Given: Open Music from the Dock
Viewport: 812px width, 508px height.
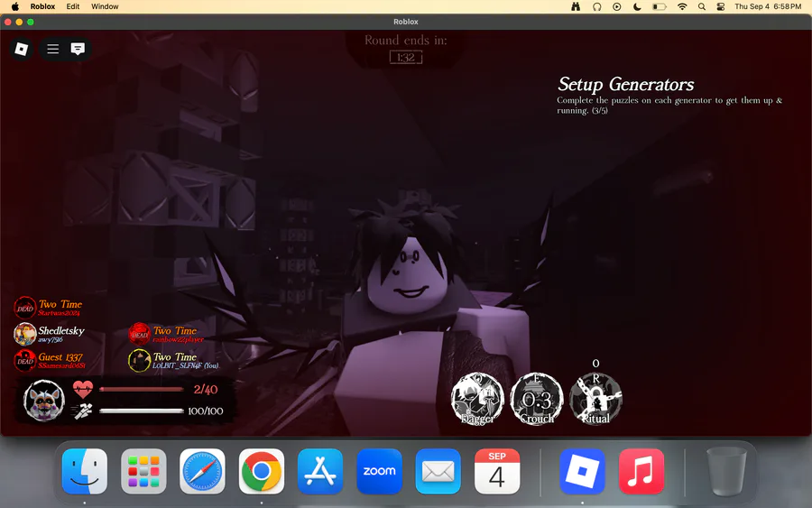Looking at the screenshot, I should coord(641,471).
